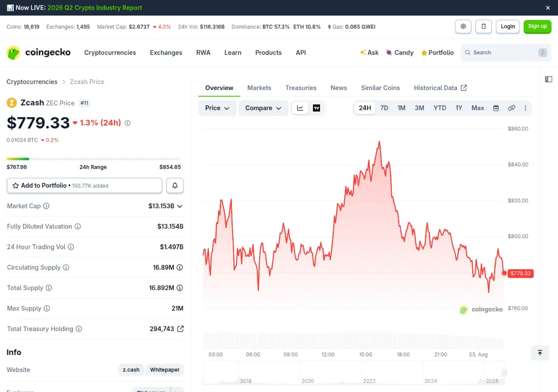Switch to the Markets tab
Viewport: 558px width, 392px height.
click(259, 88)
